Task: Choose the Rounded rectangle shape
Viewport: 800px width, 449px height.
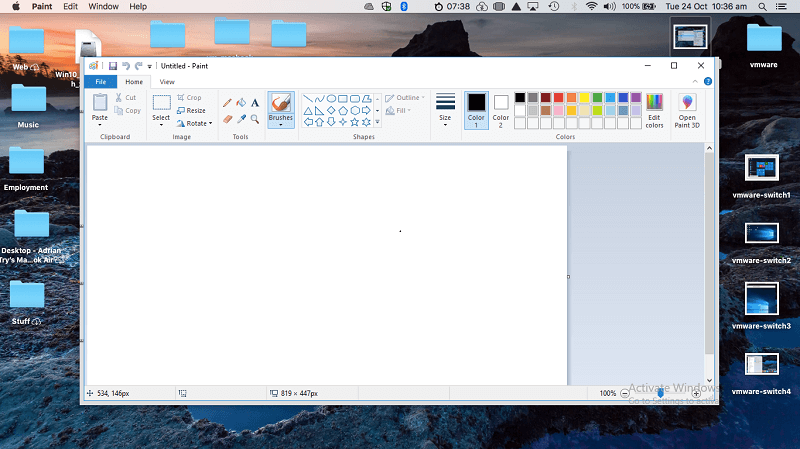Action: [355, 98]
